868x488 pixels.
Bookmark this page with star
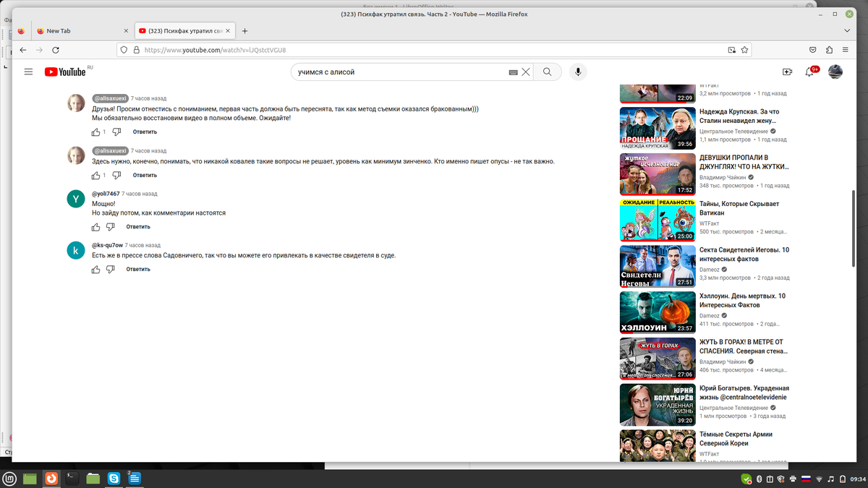click(745, 50)
